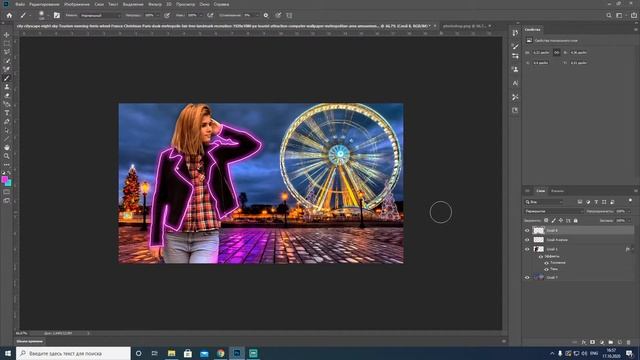Open the layer filter type dropdown
Image resolution: width=640 pixels, height=360 pixels.
click(x=544, y=202)
